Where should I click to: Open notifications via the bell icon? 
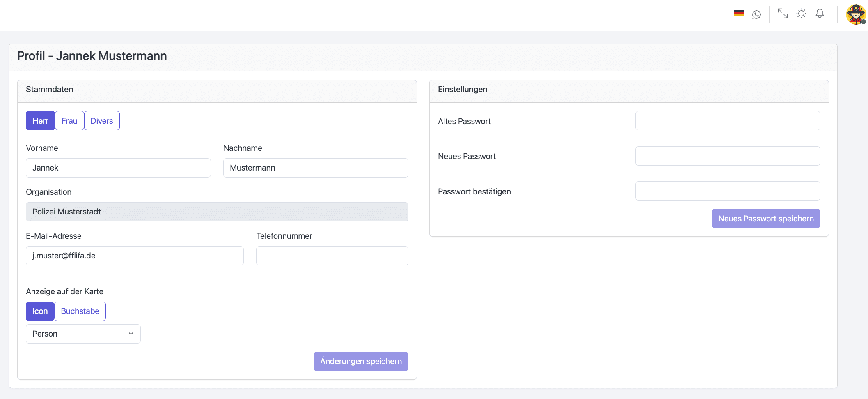(x=820, y=14)
